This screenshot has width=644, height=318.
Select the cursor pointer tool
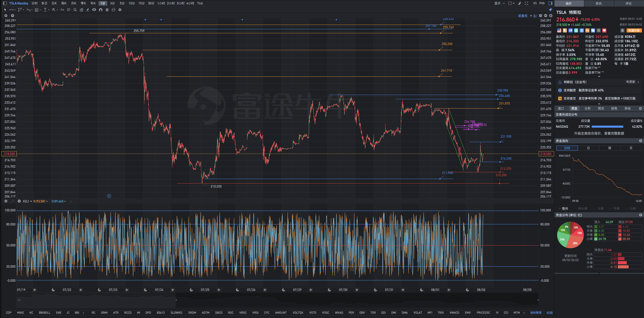click(x=5, y=10)
